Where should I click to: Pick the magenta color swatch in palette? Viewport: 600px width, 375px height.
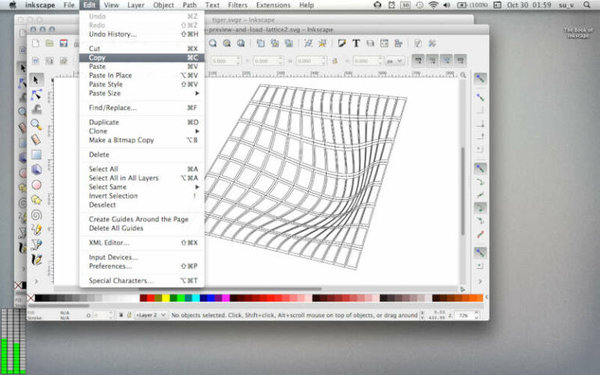(x=226, y=298)
